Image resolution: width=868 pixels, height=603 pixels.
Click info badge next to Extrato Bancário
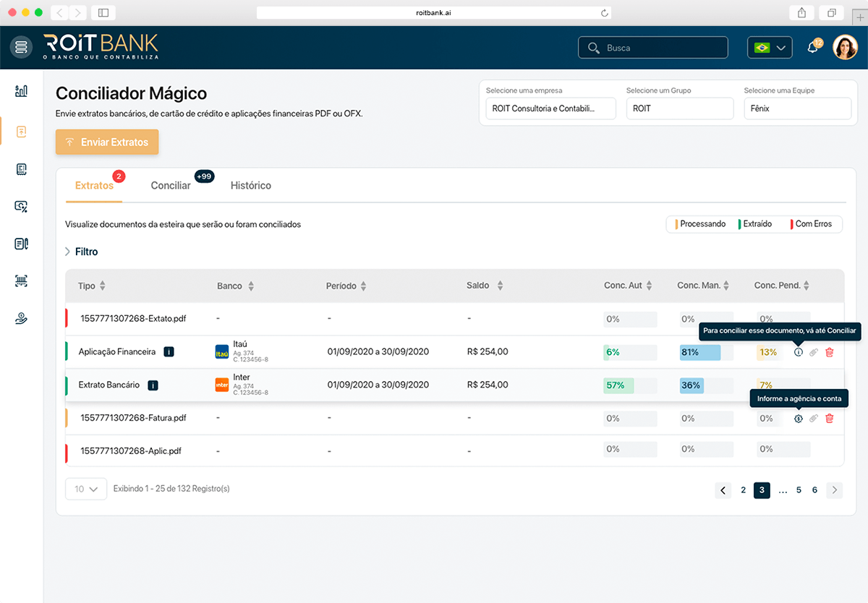click(x=153, y=385)
